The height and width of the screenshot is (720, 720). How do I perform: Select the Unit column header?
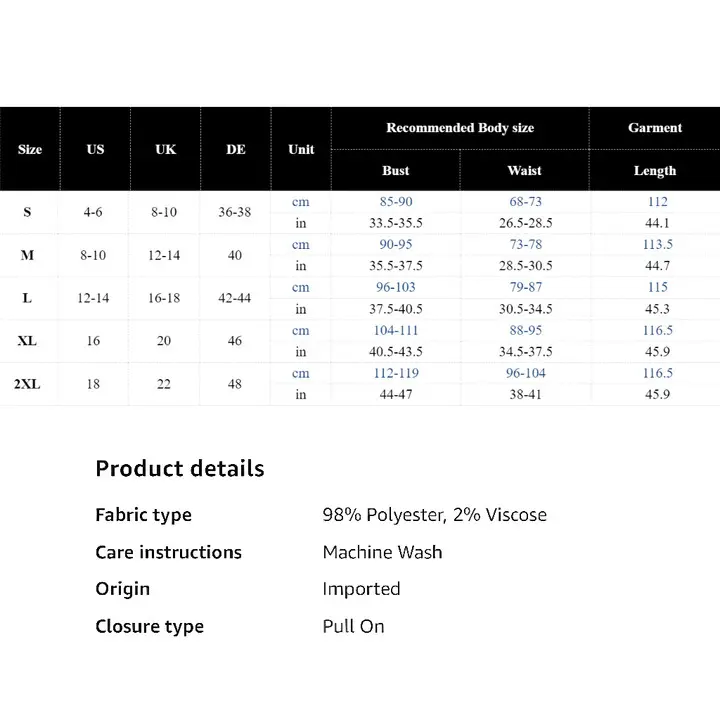pyautogui.click(x=301, y=149)
